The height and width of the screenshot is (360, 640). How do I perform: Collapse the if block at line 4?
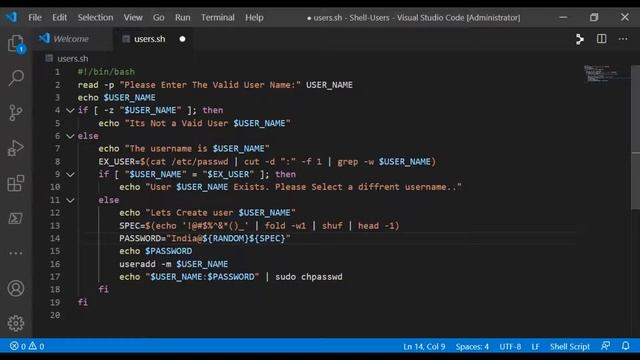(x=70, y=110)
